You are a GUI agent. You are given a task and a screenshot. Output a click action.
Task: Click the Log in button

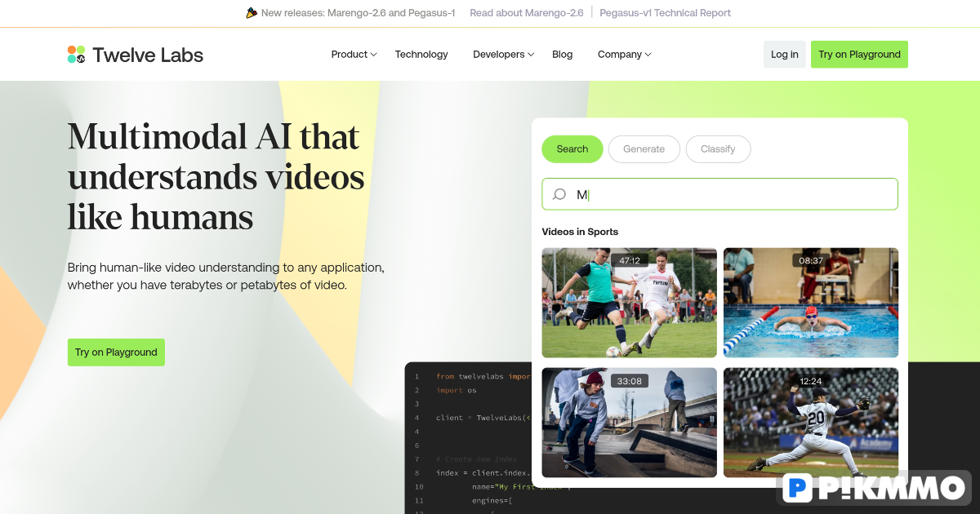click(785, 55)
